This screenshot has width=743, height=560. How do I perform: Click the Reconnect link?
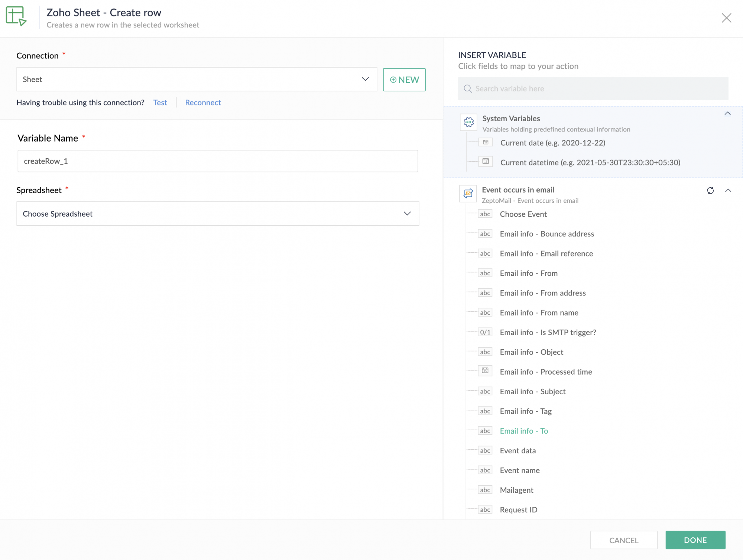coord(203,103)
